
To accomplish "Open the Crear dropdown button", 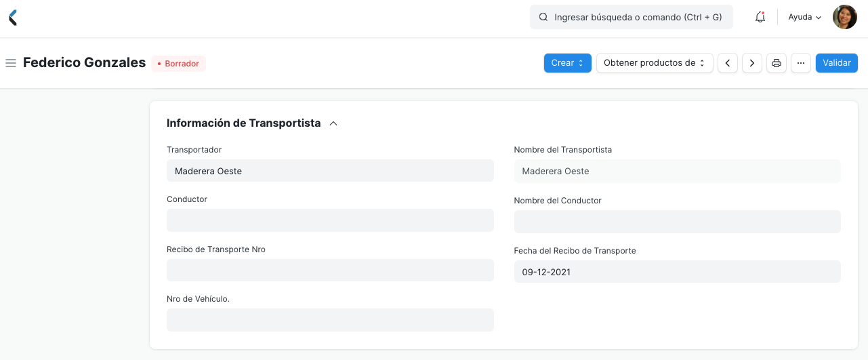I will [x=568, y=63].
